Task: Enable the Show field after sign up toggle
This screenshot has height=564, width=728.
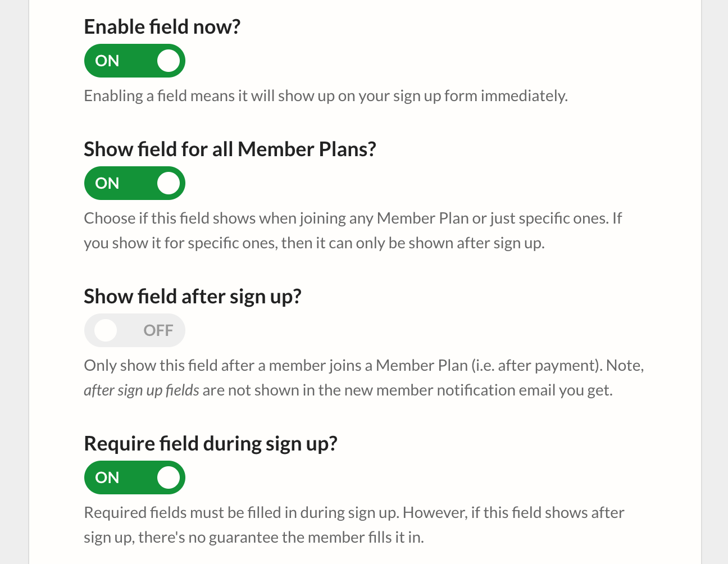Action: tap(134, 330)
